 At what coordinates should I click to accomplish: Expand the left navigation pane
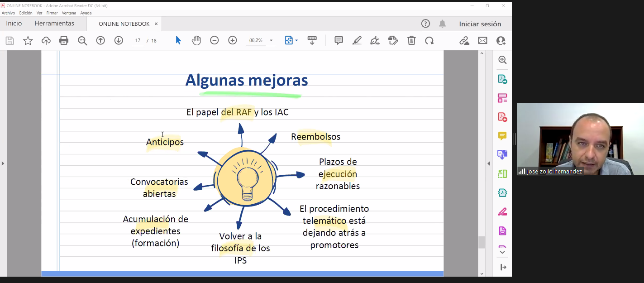pyautogui.click(x=3, y=163)
